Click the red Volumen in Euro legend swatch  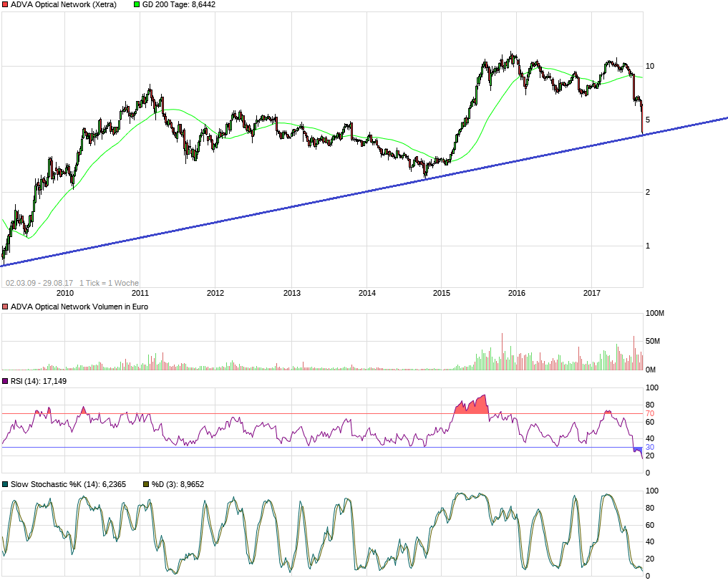click(x=5, y=307)
